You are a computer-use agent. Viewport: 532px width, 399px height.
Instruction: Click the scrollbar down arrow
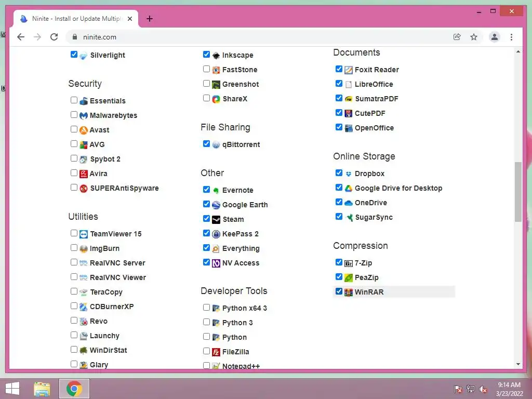click(518, 364)
